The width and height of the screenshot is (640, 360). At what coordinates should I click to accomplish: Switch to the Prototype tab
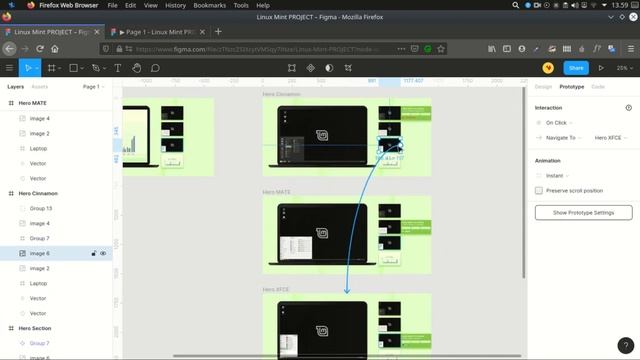coord(571,87)
